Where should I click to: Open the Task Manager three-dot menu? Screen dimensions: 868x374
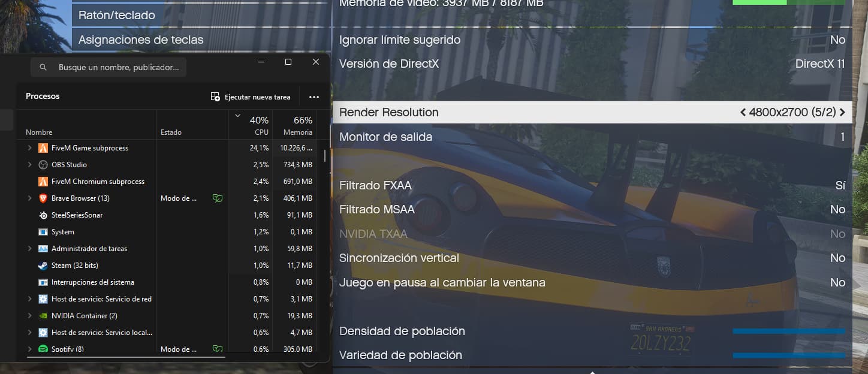tap(314, 96)
